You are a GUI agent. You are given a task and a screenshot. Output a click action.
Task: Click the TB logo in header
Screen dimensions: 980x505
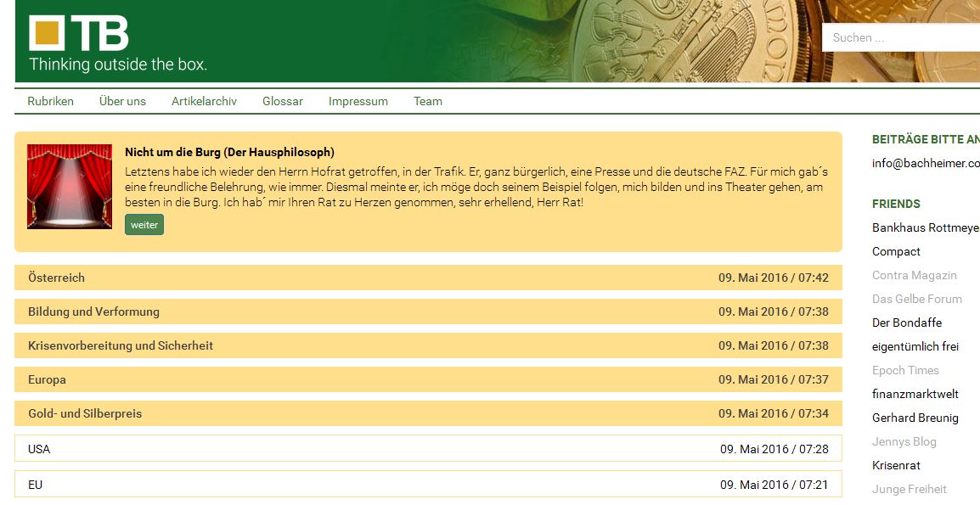[79, 34]
